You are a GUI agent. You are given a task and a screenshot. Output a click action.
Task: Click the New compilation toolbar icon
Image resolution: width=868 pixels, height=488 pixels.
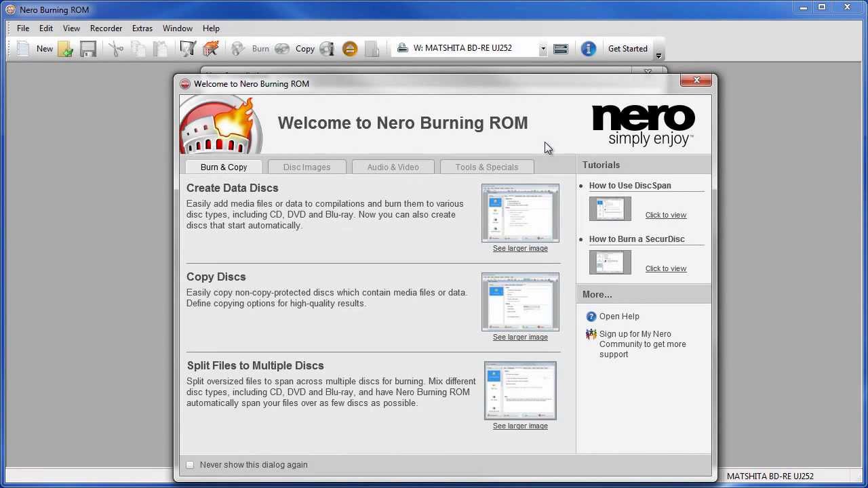[x=22, y=49]
